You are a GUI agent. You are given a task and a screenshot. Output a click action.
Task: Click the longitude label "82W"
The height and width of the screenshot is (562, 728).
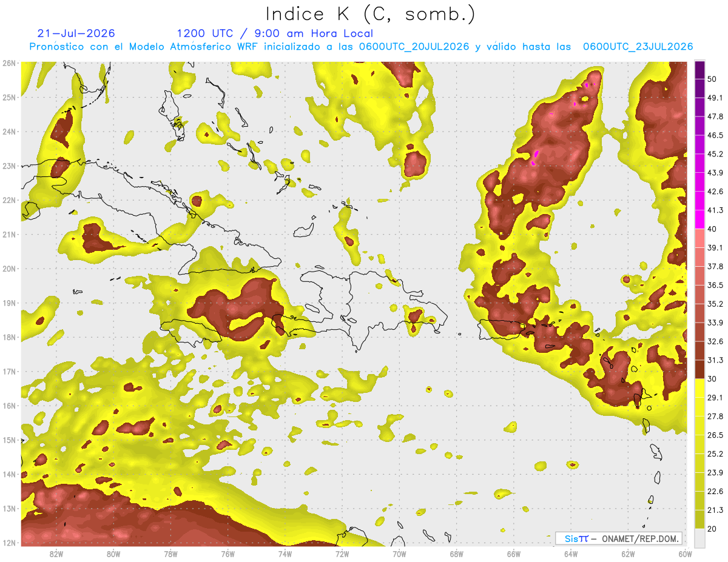pos(56,554)
